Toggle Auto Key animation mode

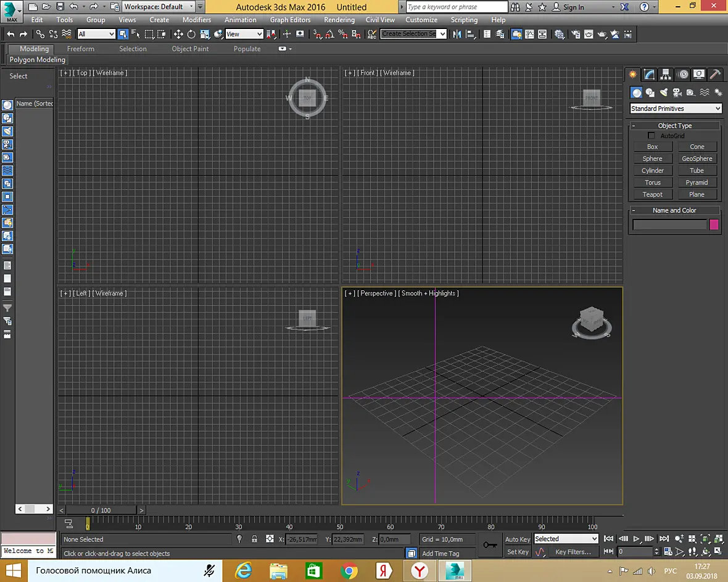click(517, 539)
